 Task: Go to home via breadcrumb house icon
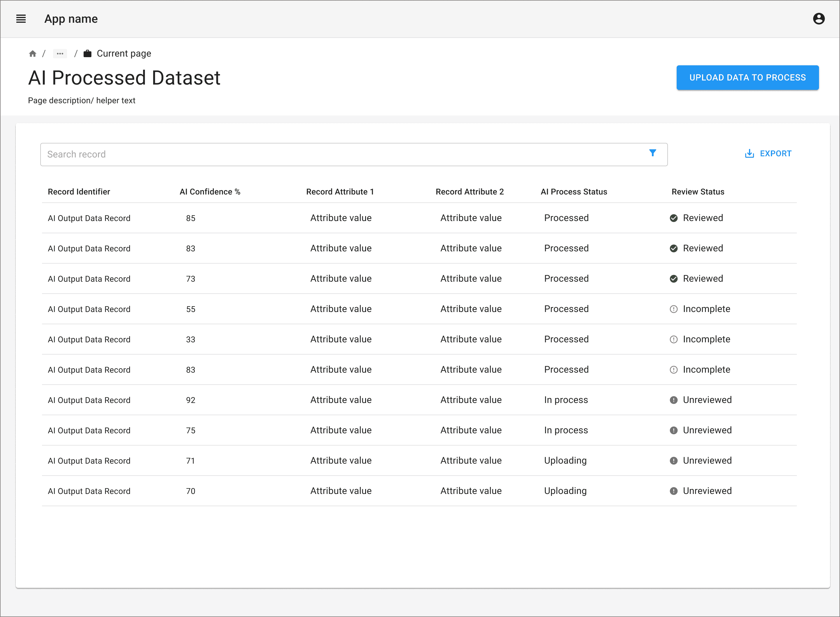32,54
